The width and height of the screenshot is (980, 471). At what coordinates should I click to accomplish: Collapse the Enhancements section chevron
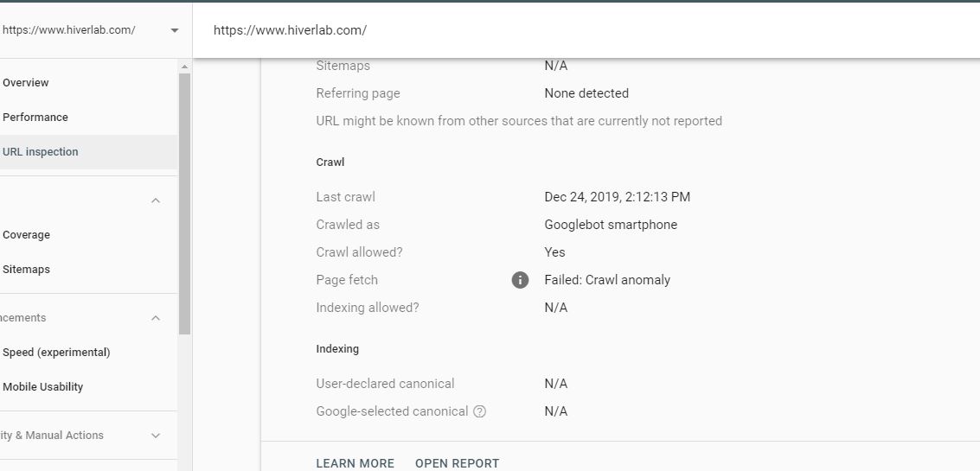pyautogui.click(x=157, y=318)
